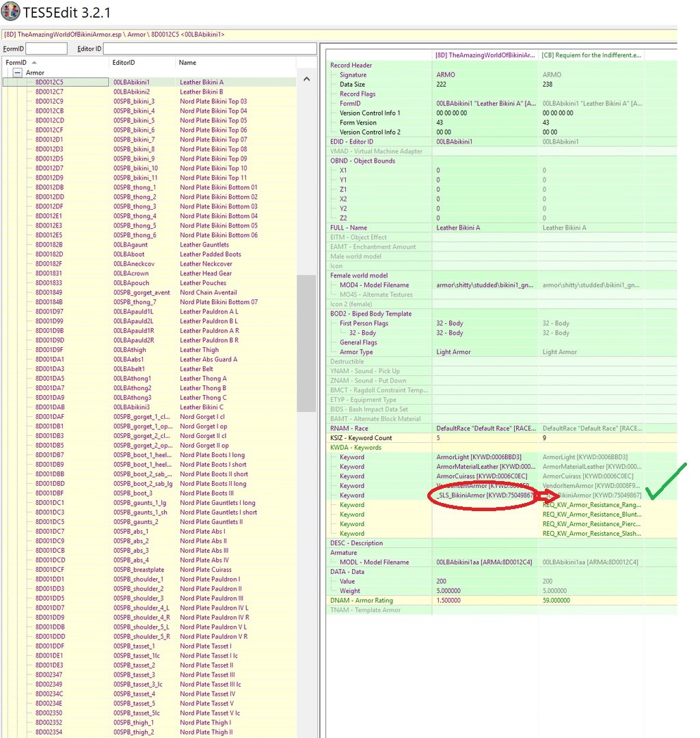Select Nord Plate Boots III record

[149, 493]
